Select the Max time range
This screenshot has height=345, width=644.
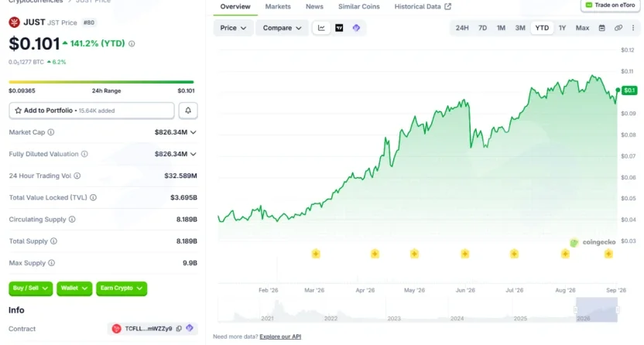(582, 28)
